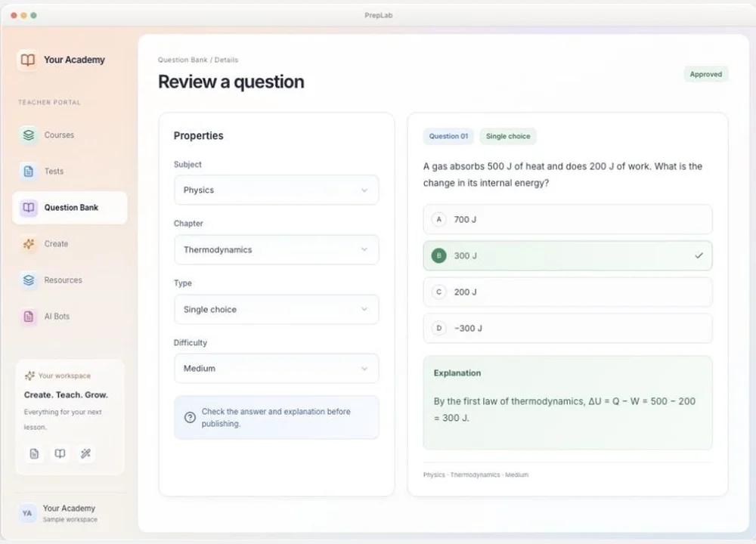Select option D circle for −300 J
Viewport: 756px width, 544px height.
coord(438,328)
